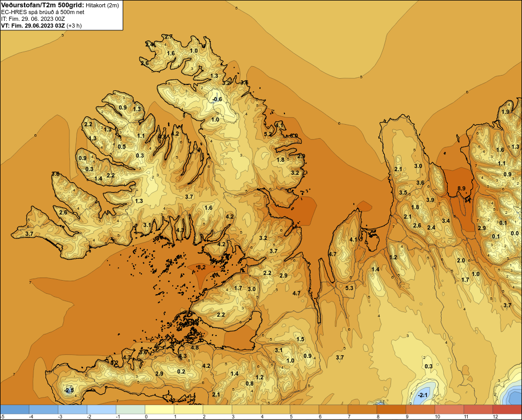This screenshot has width=522, height=420.
Task: Click the legend tick label '9'
Action: [x=407, y=417]
